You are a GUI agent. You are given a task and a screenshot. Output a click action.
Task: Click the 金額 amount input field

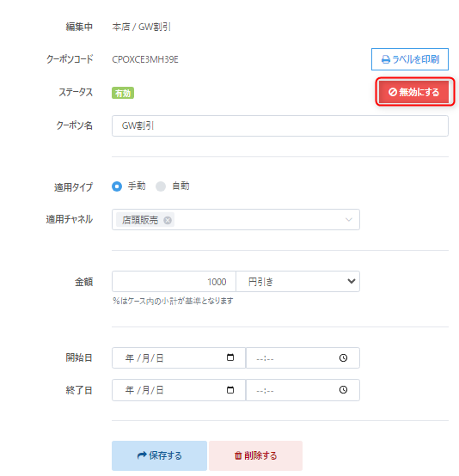click(x=174, y=282)
